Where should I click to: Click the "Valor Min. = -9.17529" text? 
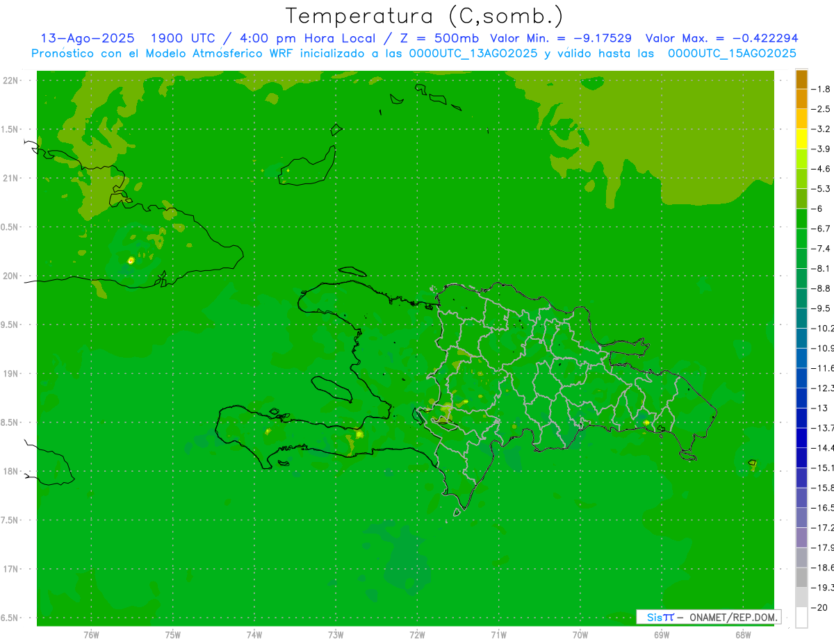(561, 38)
